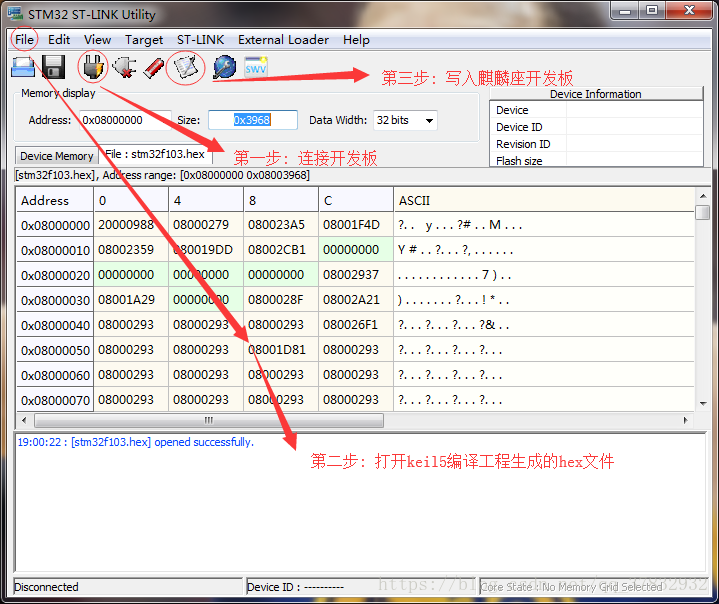
Task: Click the Revision ID row in Device Information
Action: [596, 144]
